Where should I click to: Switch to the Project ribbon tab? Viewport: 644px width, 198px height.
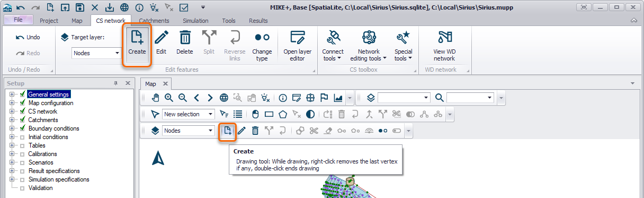coord(49,21)
